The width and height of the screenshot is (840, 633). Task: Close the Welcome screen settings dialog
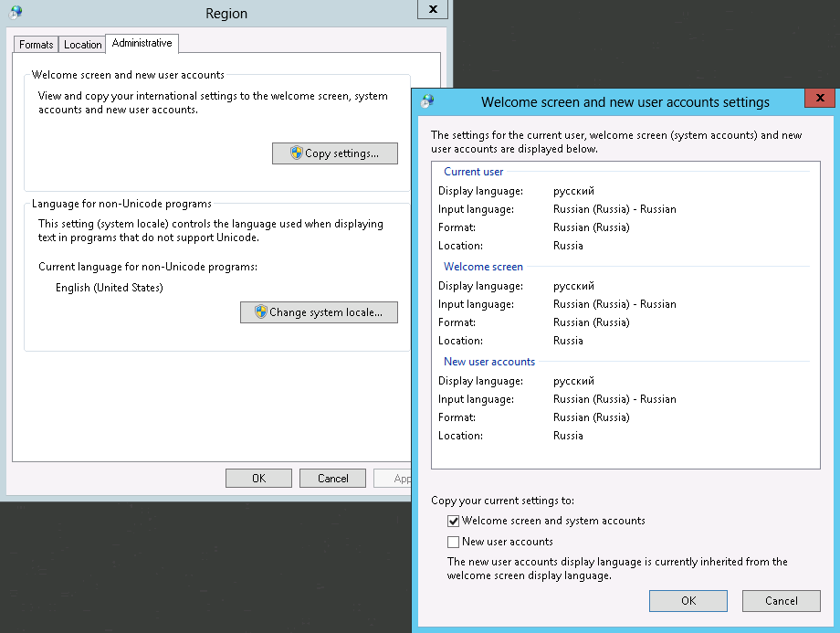(x=819, y=99)
